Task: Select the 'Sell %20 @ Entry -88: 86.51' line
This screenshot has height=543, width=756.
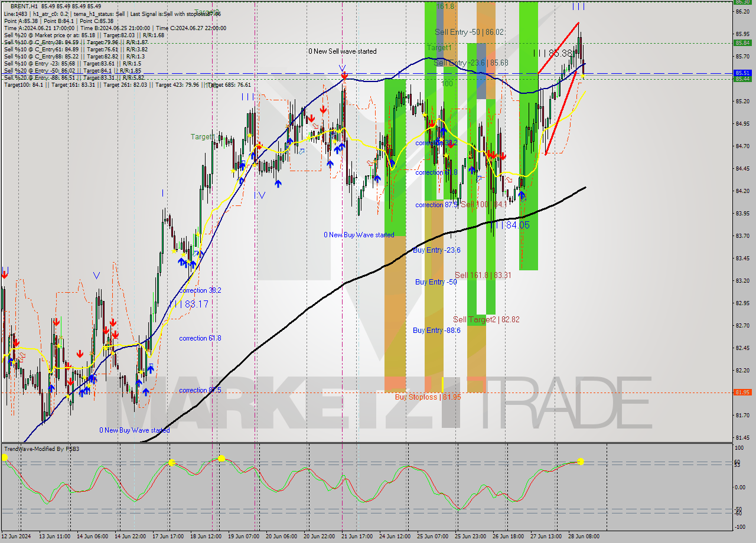Action: tap(74, 77)
